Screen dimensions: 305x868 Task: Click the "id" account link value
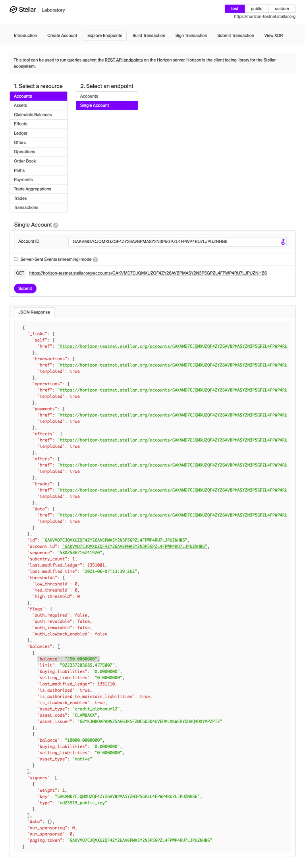pyautogui.click(x=115, y=540)
